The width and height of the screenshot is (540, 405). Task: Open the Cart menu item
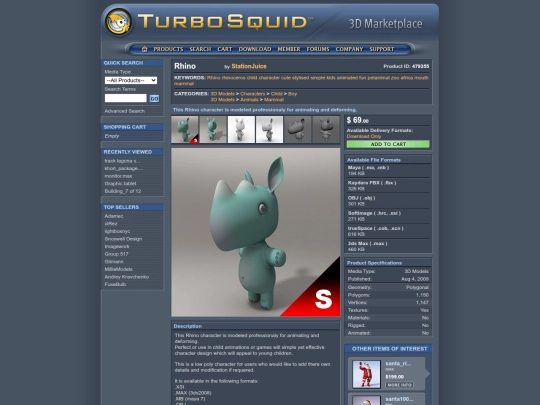225,49
